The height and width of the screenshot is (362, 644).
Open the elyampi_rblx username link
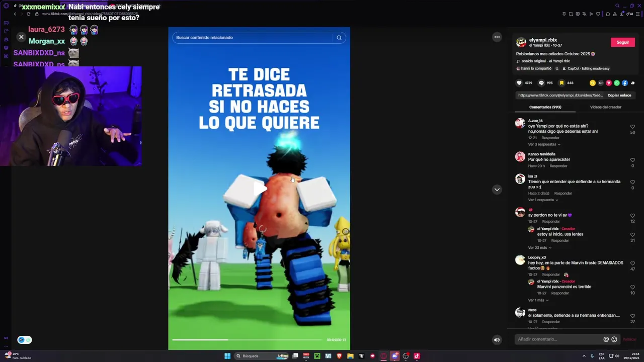tap(543, 40)
